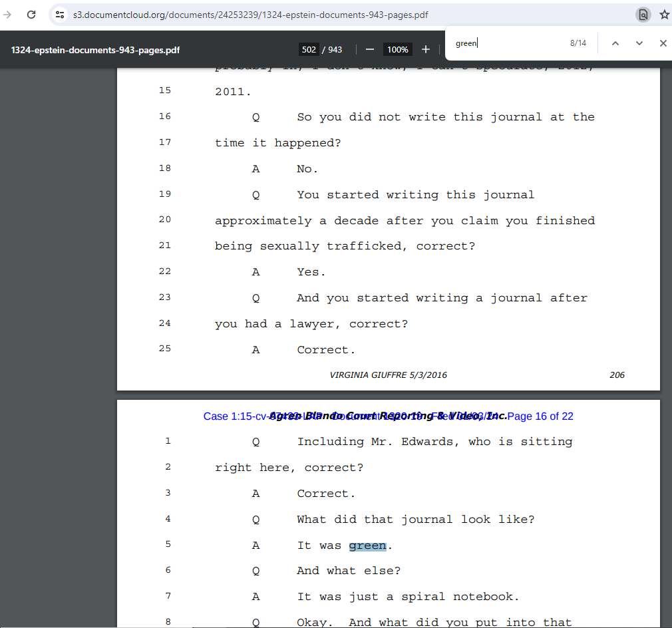Click the find box containing 'green'
672x628 pixels.
point(508,43)
